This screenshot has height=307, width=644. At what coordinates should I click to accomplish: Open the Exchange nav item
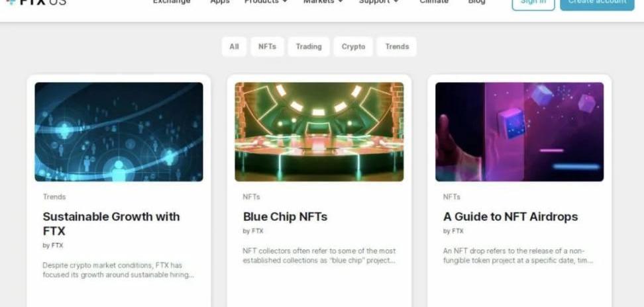[172, 1]
